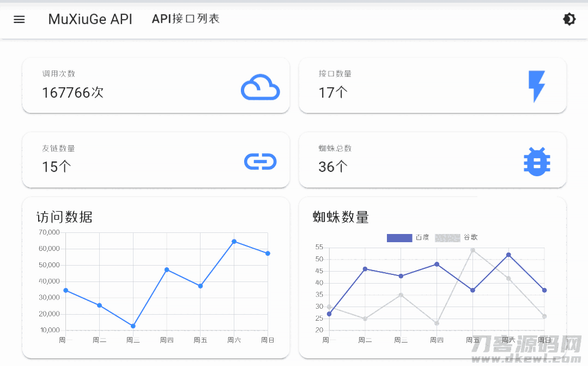This screenshot has height=366, width=588.
Task: Click 百度 周日 point in spider chart
Action: click(544, 290)
